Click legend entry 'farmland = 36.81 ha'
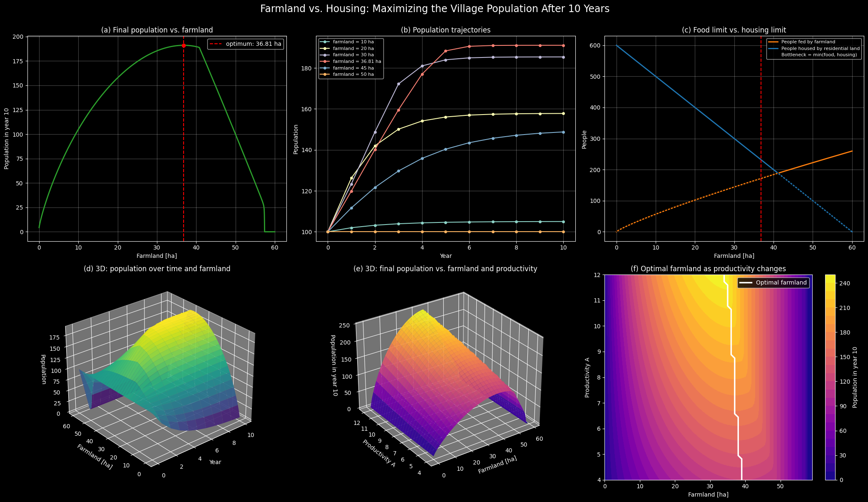Viewport: 868px width, 502px height. tap(351, 61)
